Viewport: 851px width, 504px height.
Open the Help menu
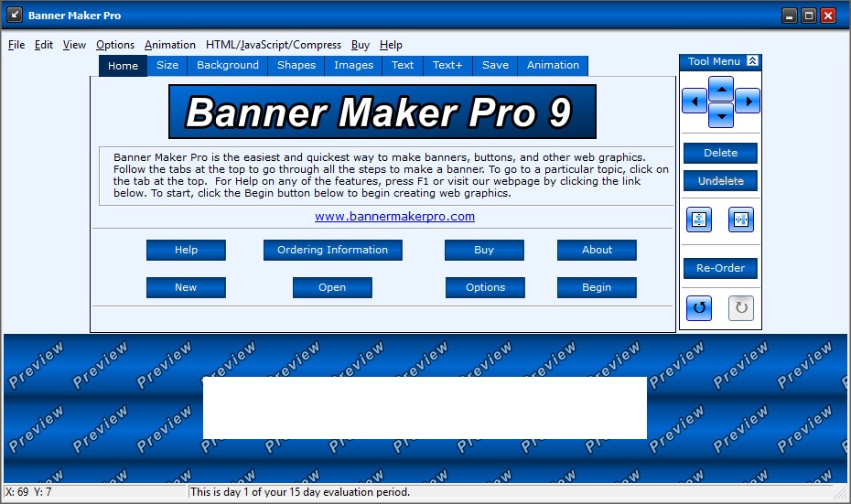coord(391,45)
